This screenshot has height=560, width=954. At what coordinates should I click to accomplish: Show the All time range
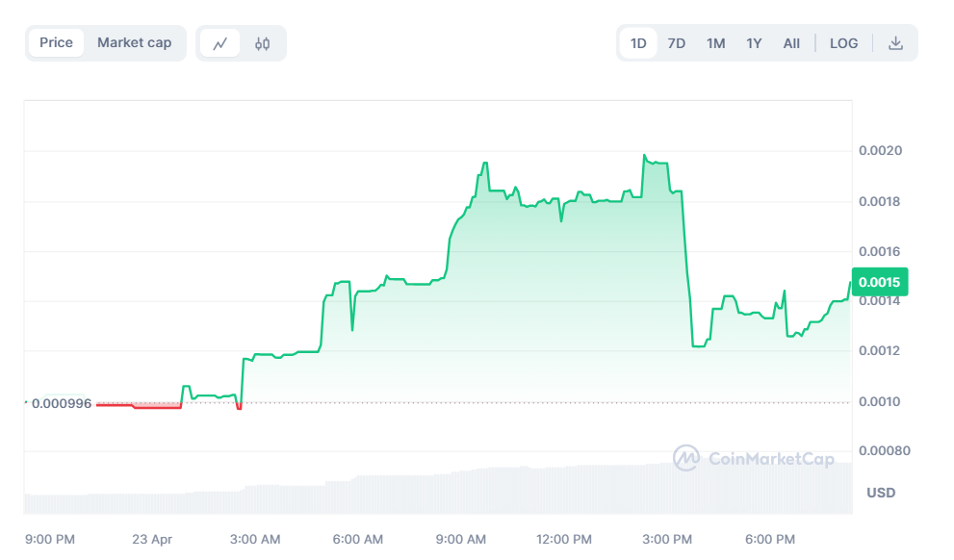791,43
